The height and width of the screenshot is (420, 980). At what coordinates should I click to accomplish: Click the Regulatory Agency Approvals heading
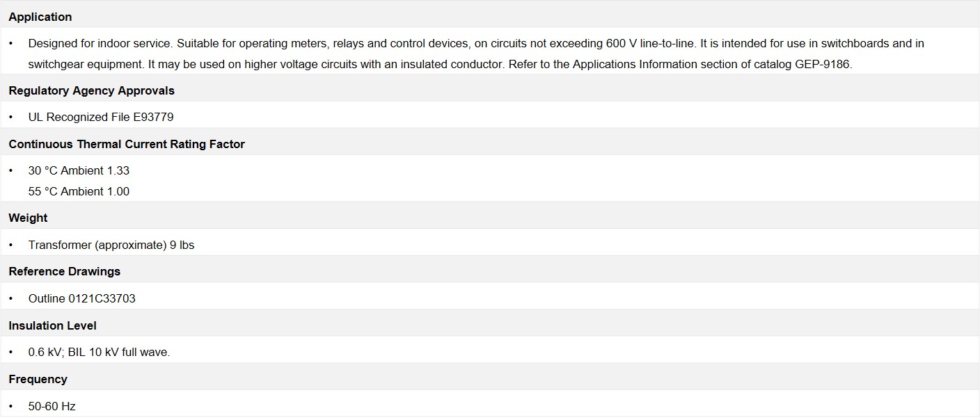click(91, 90)
